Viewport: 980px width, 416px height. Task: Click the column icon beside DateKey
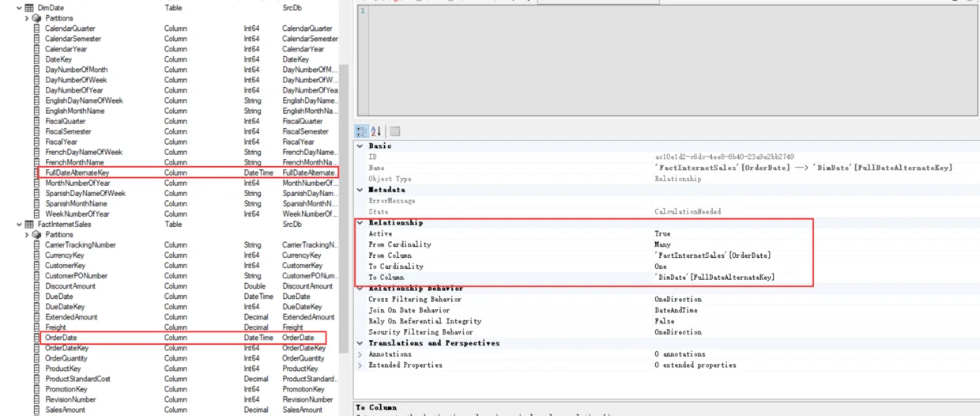coord(36,59)
